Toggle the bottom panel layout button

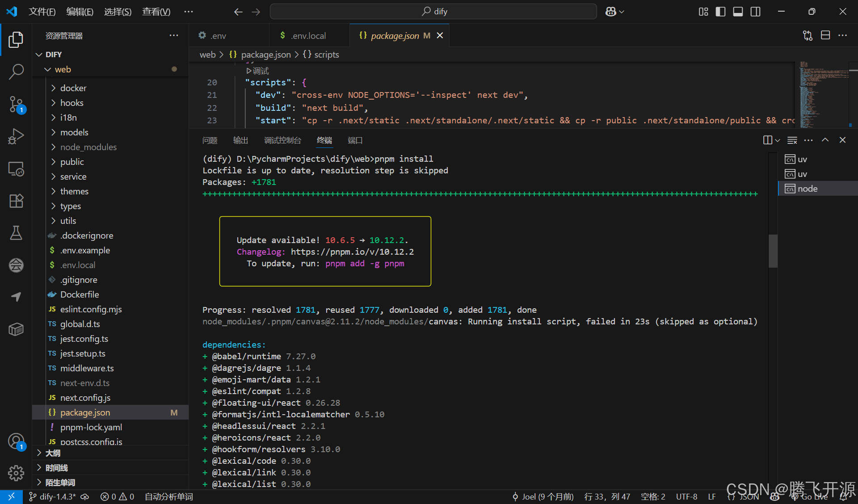pyautogui.click(x=738, y=12)
